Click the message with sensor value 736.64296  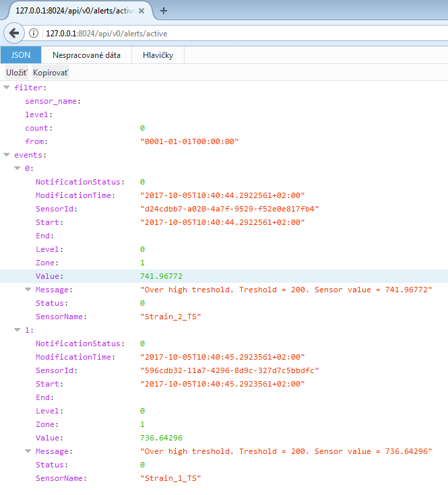(x=286, y=451)
